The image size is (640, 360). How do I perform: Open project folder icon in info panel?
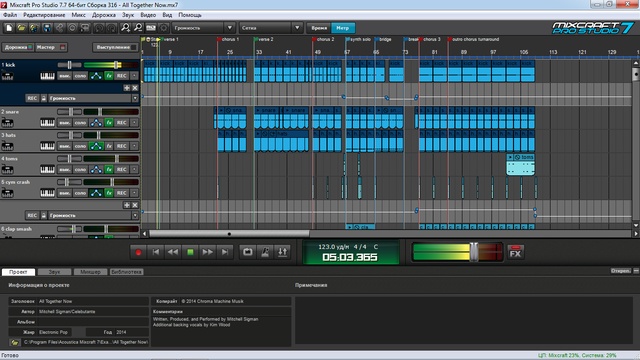(x=15, y=342)
